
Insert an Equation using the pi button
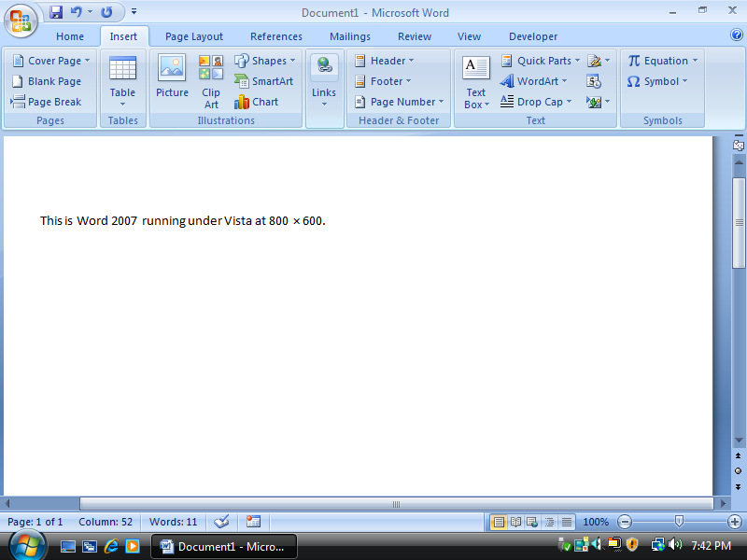click(x=658, y=61)
